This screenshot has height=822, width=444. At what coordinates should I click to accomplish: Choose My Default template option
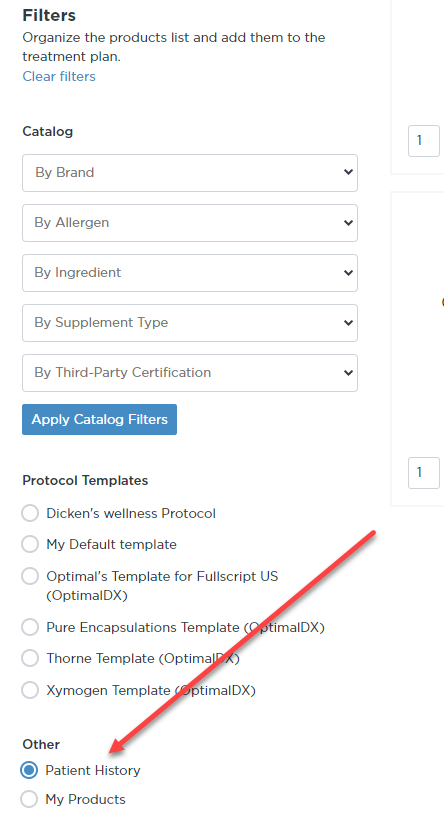30,544
